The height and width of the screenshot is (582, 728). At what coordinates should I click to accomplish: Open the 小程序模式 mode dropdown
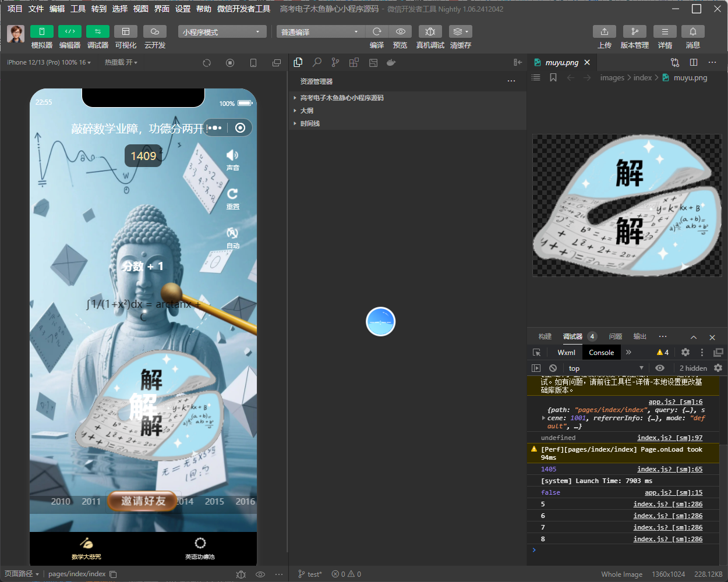(222, 32)
